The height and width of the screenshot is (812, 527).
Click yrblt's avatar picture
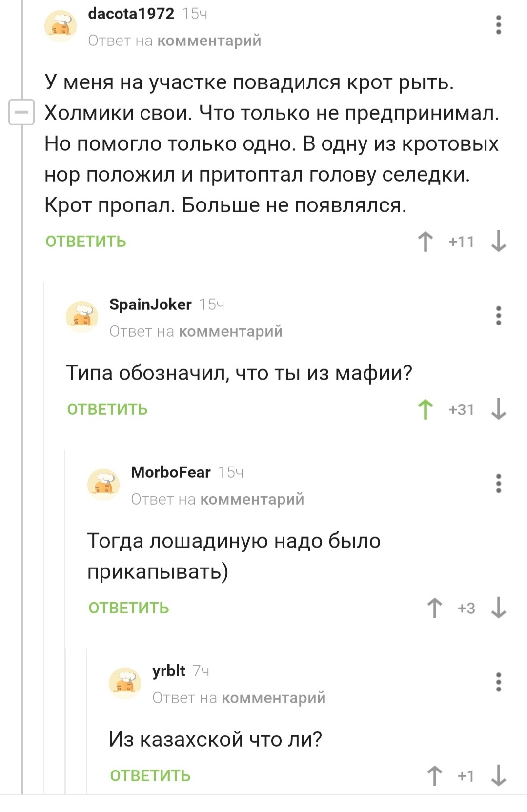[x=124, y=683]
